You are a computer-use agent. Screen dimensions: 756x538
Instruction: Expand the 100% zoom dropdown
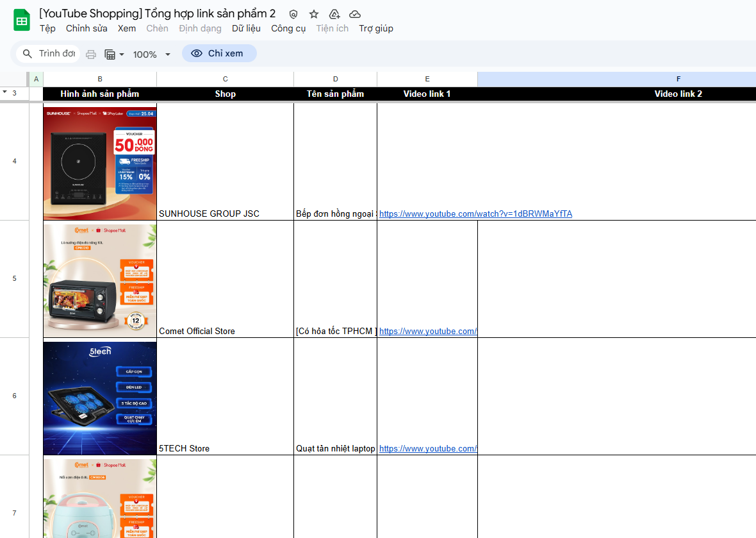[152, 55]
